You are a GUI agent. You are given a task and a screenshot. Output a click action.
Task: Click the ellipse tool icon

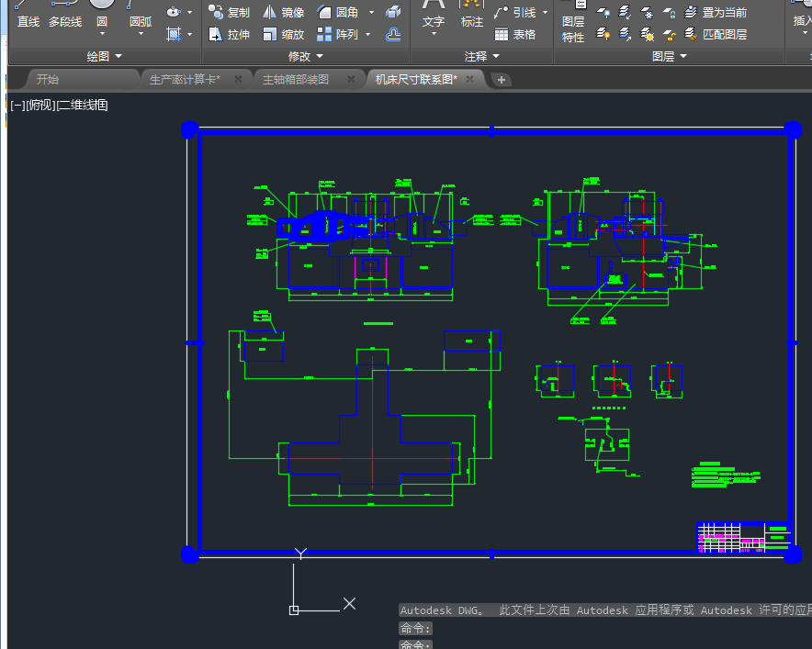click(x=174, y=11)
